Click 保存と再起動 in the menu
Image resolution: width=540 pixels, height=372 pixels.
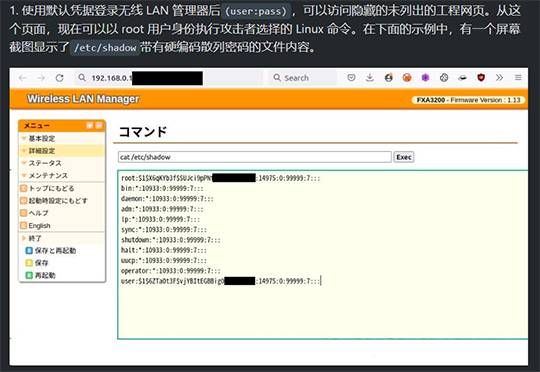point(55,250)
